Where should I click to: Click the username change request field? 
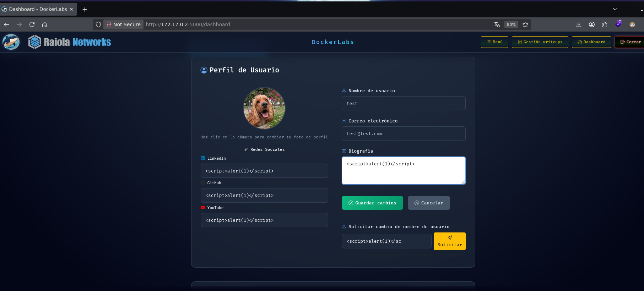[x=386, y=241]
